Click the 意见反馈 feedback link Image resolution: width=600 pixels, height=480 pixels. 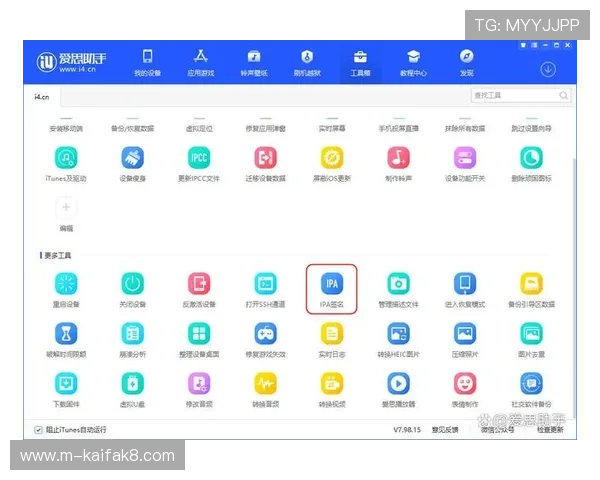point(445,430)
